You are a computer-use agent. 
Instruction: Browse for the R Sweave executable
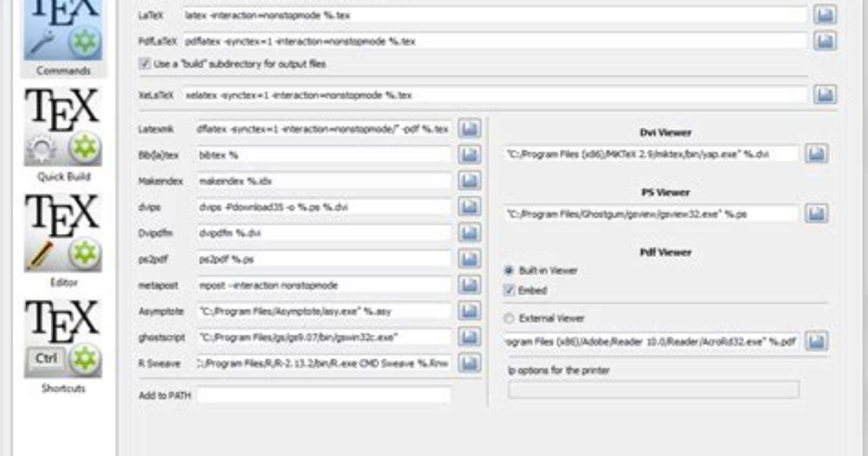click(x=469, y=363)
